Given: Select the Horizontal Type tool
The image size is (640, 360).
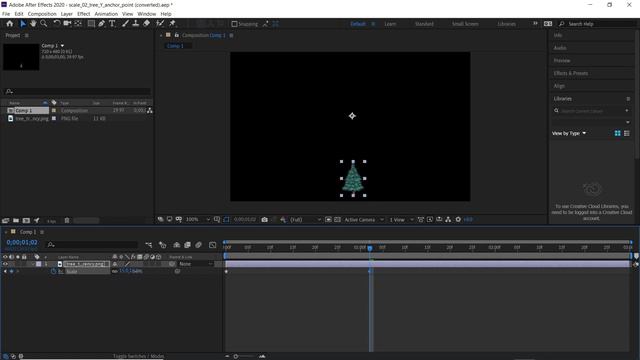Looking at the screenshot, I should 112,24.
